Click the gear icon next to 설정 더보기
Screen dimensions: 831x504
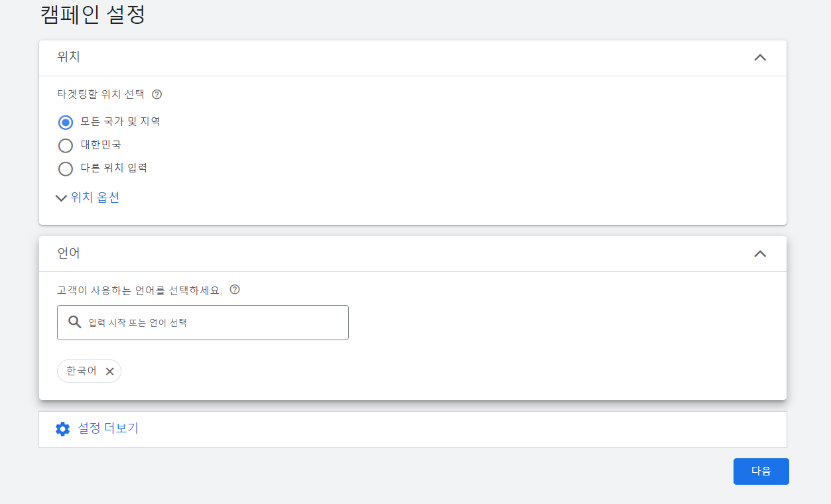tap(63, 429)
